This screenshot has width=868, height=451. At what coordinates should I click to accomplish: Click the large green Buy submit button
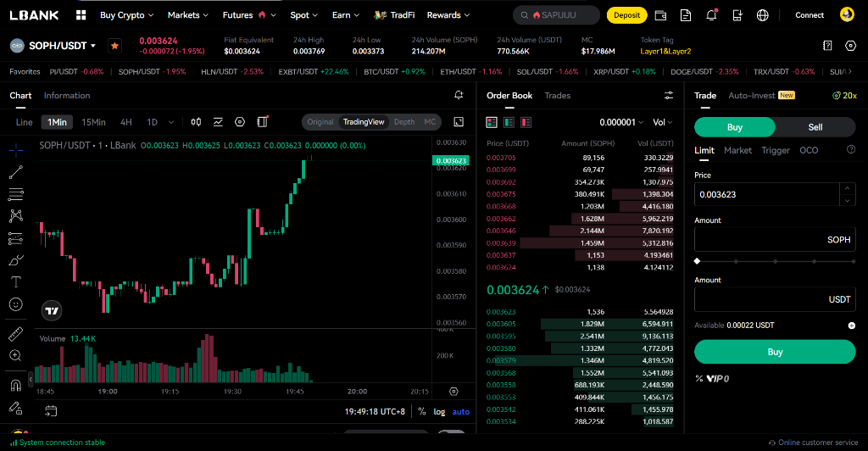(x=775, y=352)
